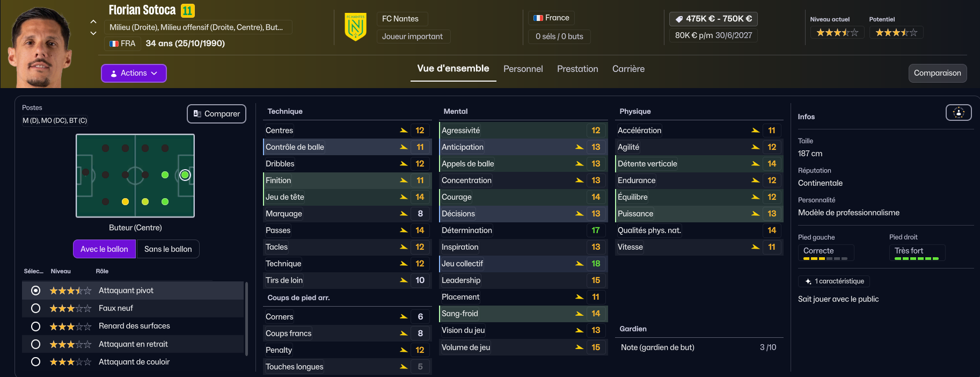Click the FC Nantes club crest

pyautogui.click(x=355, y=27)
